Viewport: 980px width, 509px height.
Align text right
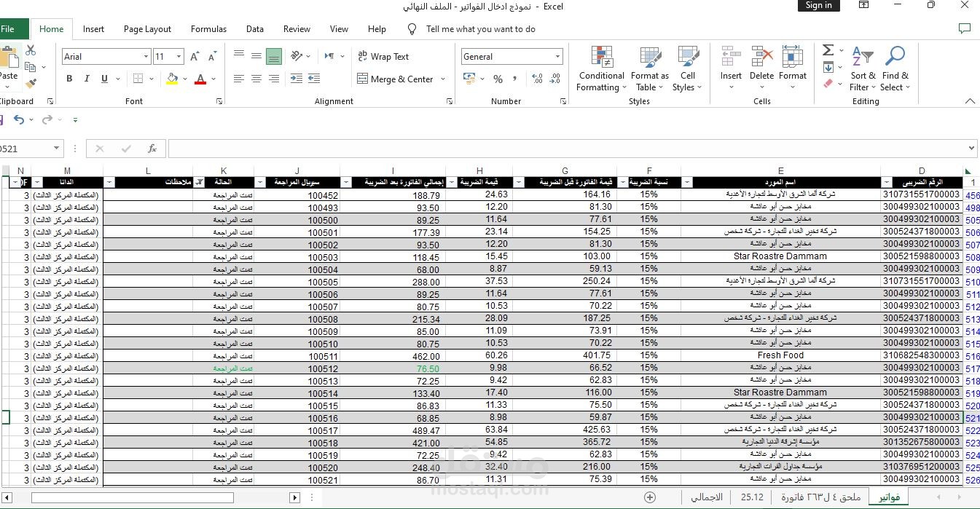point(273,79)
